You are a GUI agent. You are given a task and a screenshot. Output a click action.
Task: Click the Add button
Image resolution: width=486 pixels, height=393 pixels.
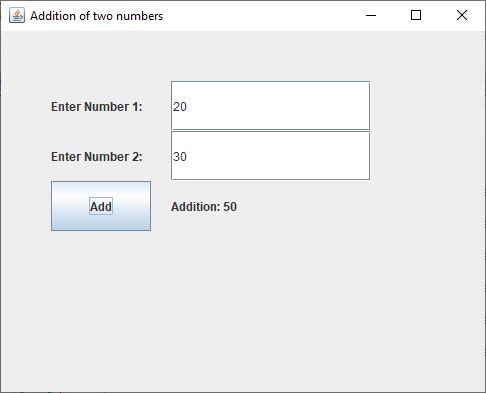(x=101, y=206)
